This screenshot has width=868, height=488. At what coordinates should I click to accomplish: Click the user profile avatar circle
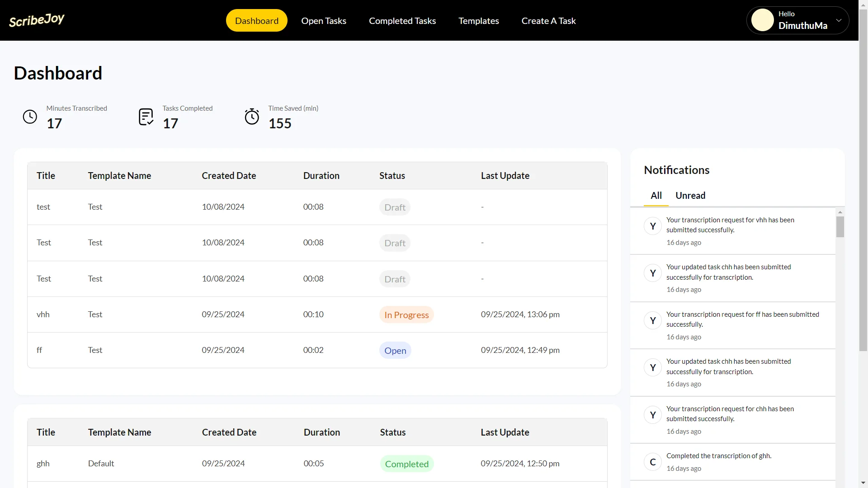tap(762, 20)
